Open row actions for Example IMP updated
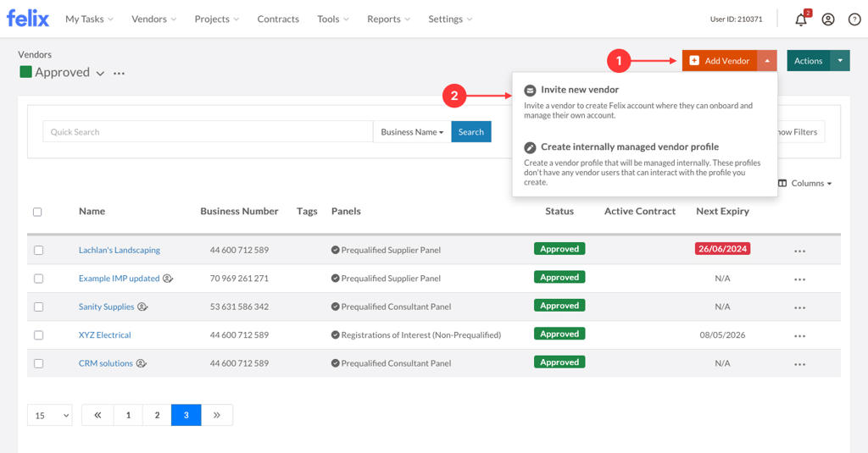The image size is (868, 453). [x=799, y=279]
